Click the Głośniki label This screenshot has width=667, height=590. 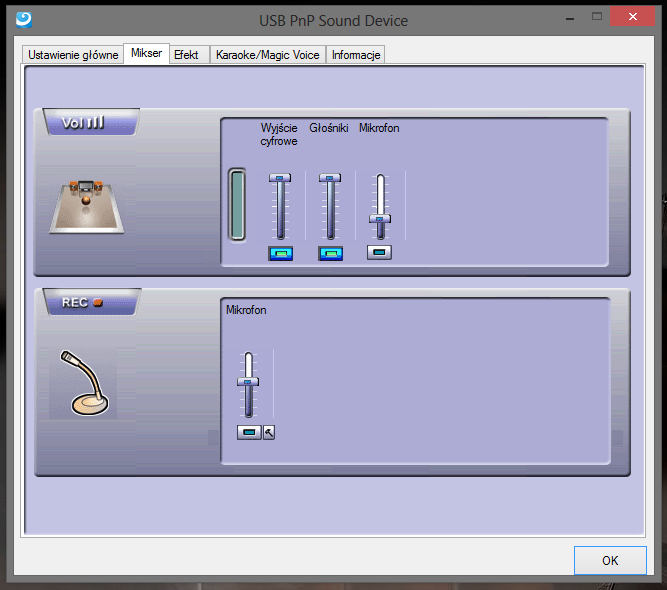(x=329, y=128)
